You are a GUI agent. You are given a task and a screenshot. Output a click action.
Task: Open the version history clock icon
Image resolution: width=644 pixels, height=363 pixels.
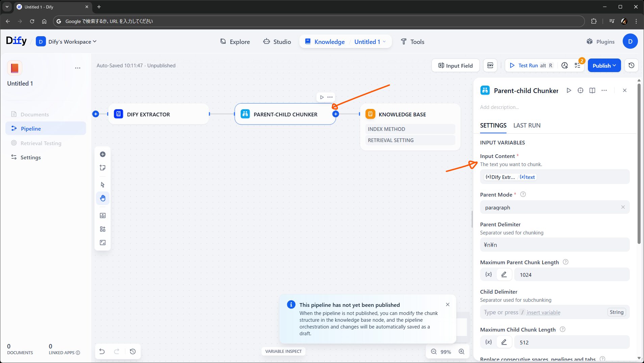pyautogui.click(x=631, y=65)
